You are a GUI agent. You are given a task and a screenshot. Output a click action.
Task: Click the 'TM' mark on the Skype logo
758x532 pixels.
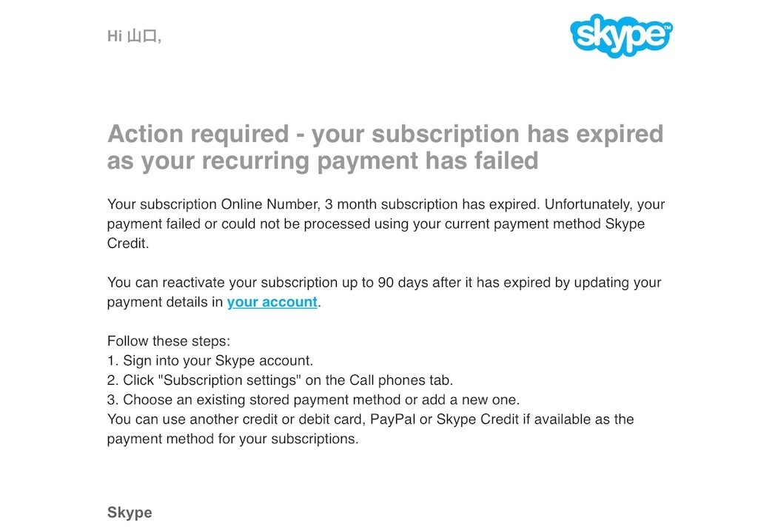pyautogui.click(x=668, y=28)
